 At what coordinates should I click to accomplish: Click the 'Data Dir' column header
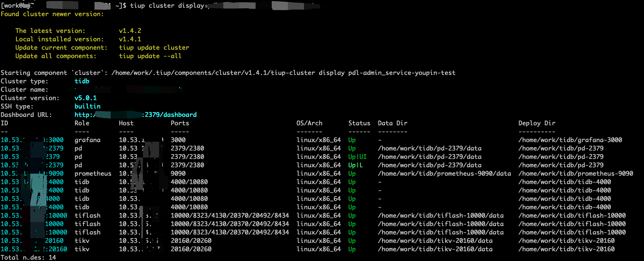392,123
